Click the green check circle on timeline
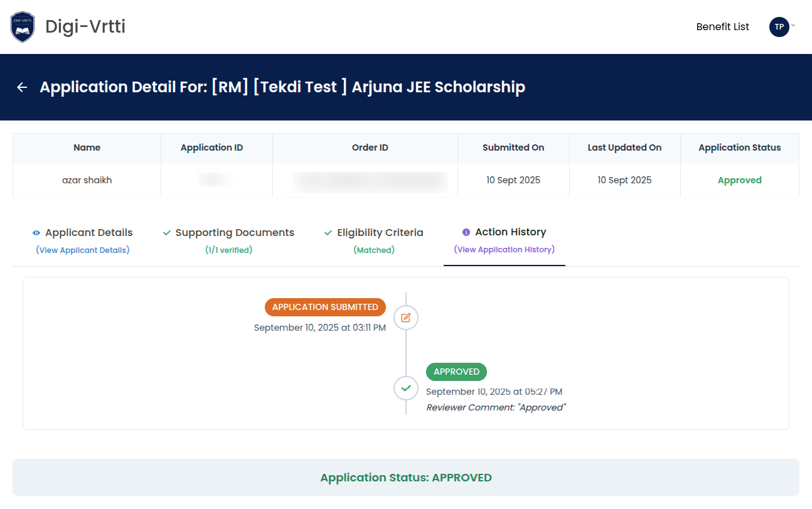This screenshot has height=509, width=812. [x=406, y=388]
